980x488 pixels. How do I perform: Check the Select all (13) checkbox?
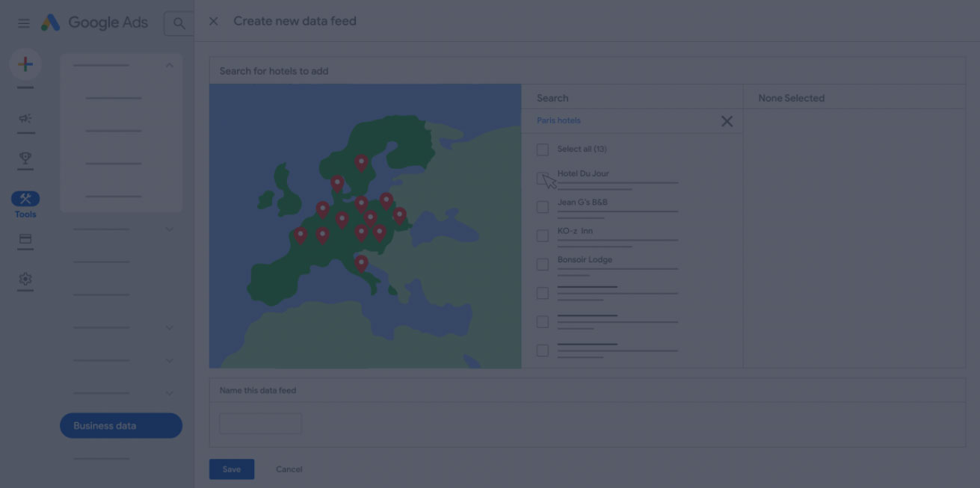(x=543, y=149)
